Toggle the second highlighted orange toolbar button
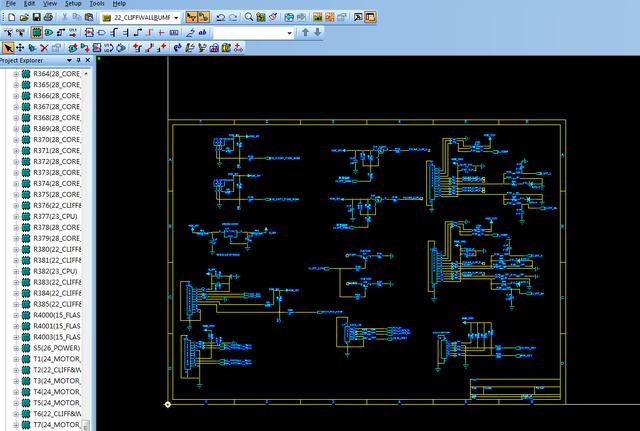 click(203, 17)
